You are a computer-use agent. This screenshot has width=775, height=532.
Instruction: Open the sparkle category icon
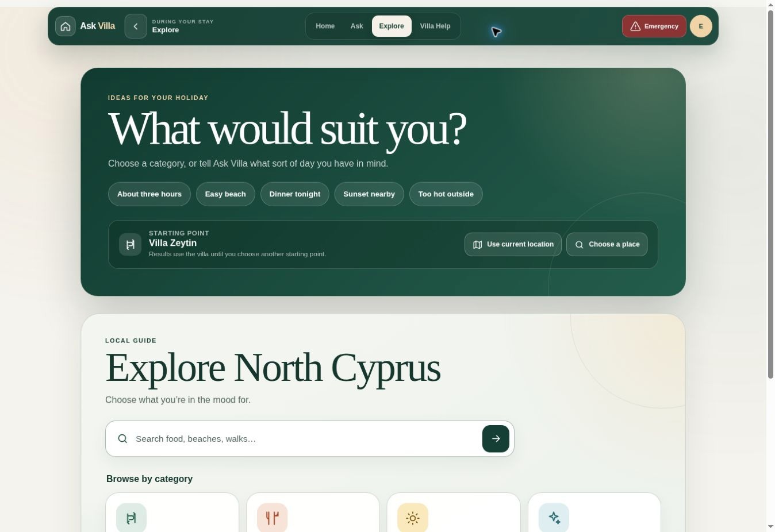(554, 518)
